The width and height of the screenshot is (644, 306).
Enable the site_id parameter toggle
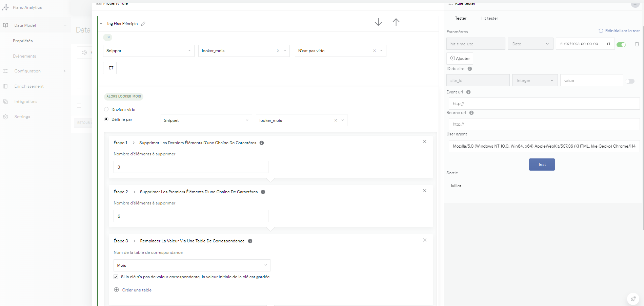point(630,81)
